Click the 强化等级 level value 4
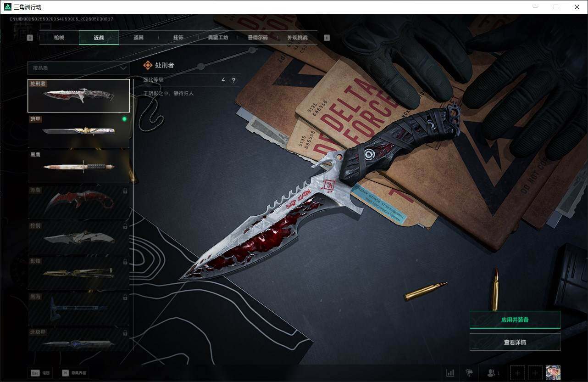Screen dimensions: 588x382 (223, 80)
